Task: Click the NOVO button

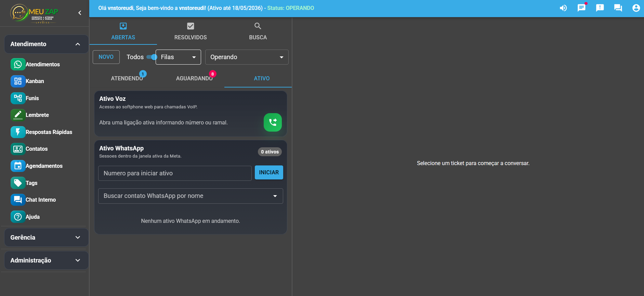Action: click(106, 57)
